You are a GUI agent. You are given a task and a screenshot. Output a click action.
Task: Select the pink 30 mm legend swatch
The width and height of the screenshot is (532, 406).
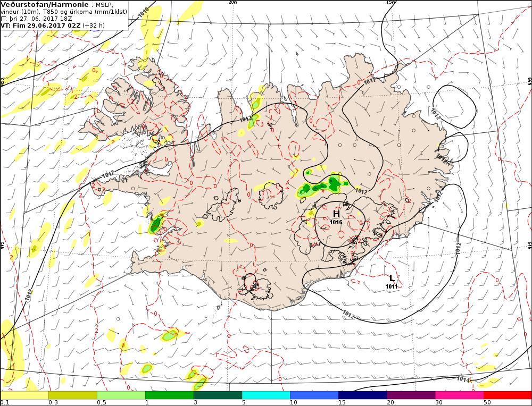tap(460, 395)
